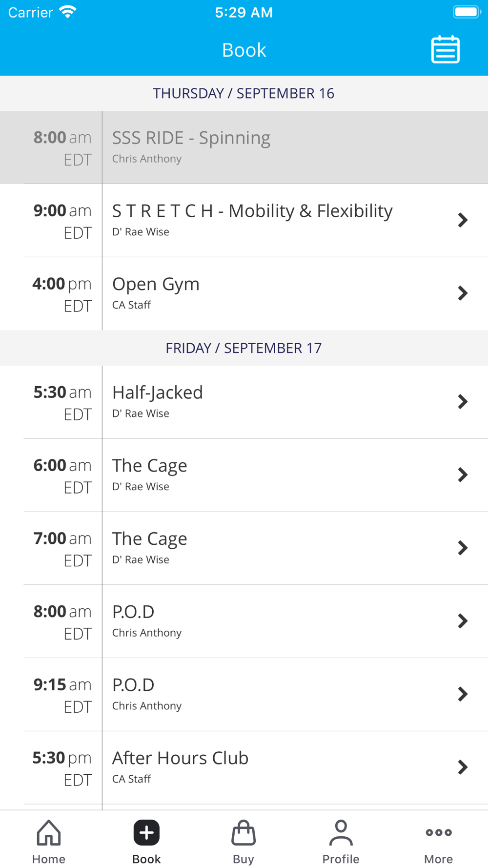Select The Cage 6:00 am class

[x=244, y=475]
